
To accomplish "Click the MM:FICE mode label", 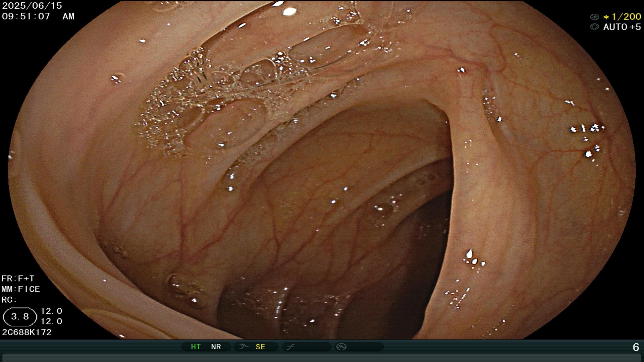I will (21, 289).
